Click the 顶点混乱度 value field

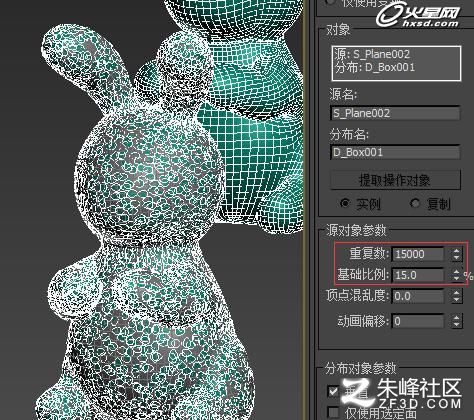[x=418, y=296]
